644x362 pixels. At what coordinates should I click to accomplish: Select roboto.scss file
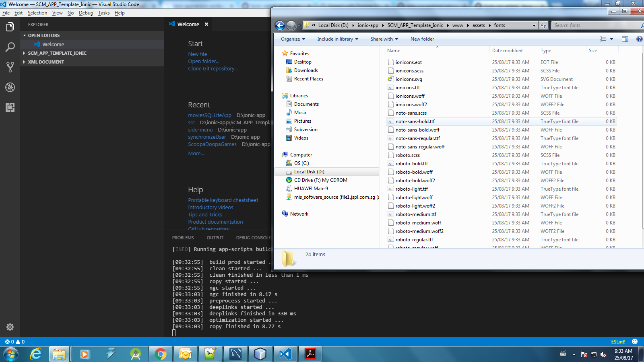coord(407,155)
